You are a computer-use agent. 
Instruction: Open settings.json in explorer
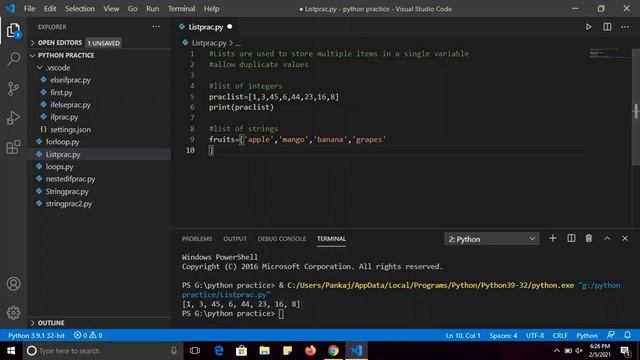point(70,130)
